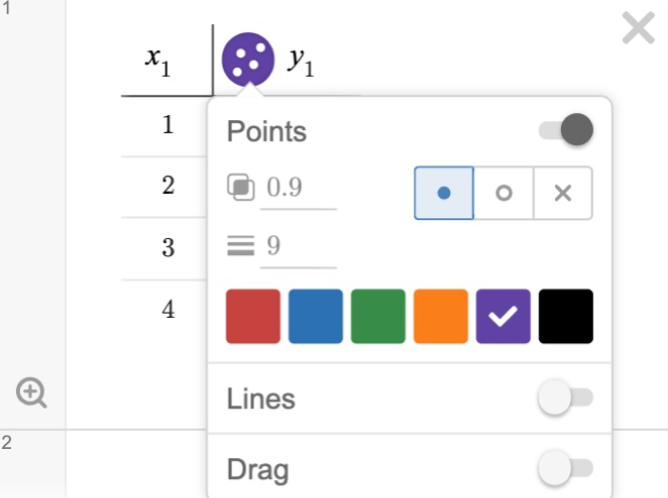
Task: Enable the Drag toggle
Action: click(x=565, y=468)
